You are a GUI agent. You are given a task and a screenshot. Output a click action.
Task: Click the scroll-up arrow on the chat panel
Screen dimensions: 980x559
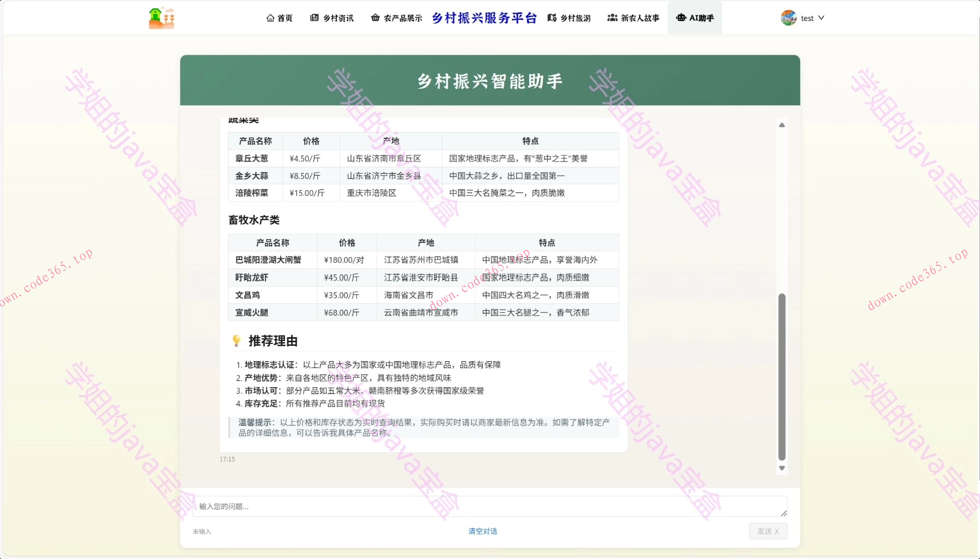(781, 125)
